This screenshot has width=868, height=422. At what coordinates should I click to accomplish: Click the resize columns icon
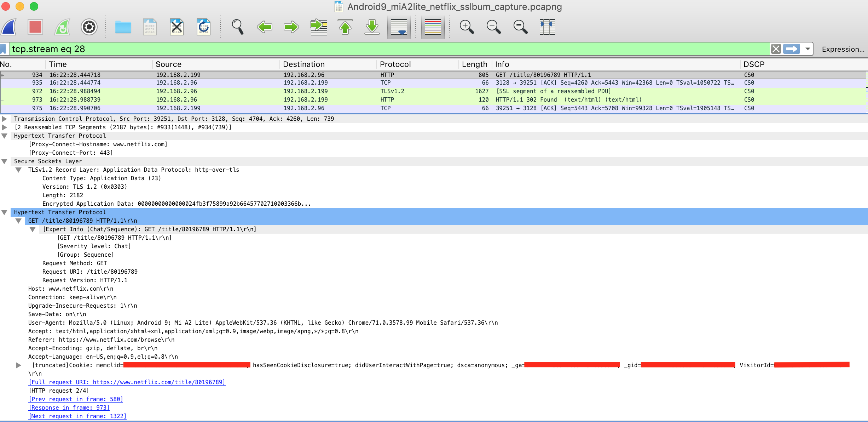coord(547,27)
